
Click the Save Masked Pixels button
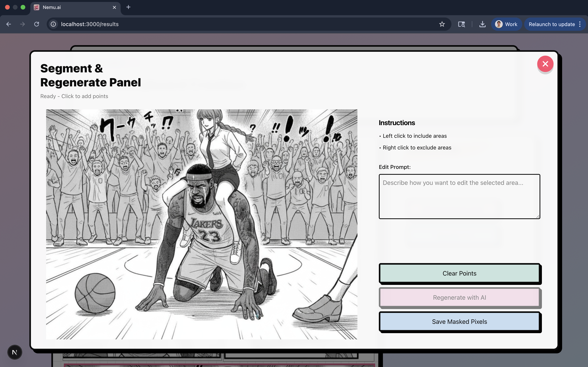coord(459,322)
